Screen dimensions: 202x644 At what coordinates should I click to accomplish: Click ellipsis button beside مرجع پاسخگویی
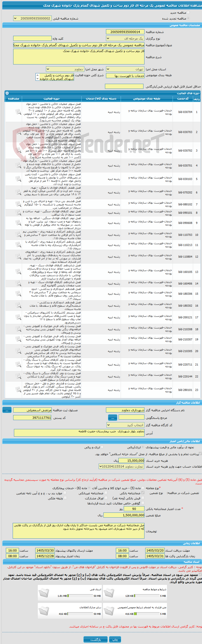[113, 417]
